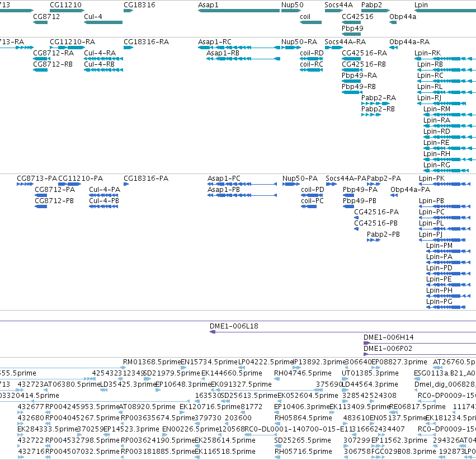
Task: Click the Obp44a-RA transcript
Action: click(x=393, y=48)
